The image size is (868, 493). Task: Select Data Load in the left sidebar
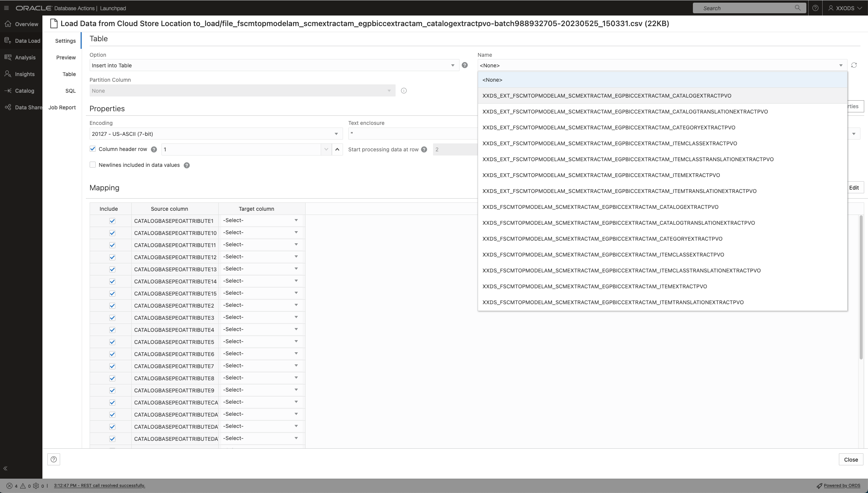tap(26, 40)
